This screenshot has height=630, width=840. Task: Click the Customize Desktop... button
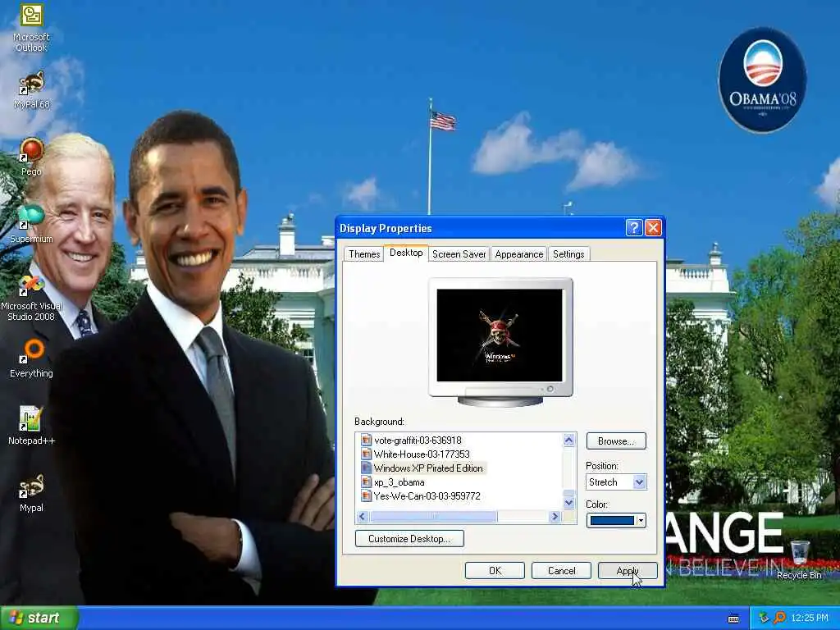409,538
